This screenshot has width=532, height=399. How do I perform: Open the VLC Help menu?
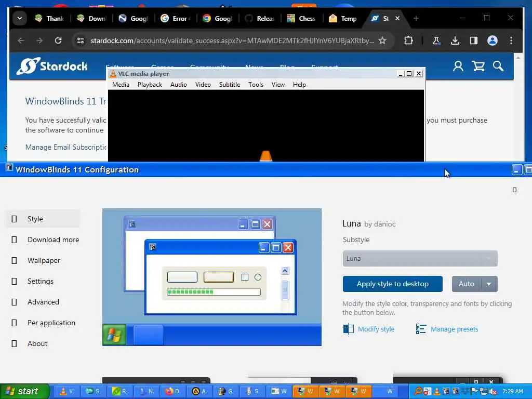tap(299, 85)
